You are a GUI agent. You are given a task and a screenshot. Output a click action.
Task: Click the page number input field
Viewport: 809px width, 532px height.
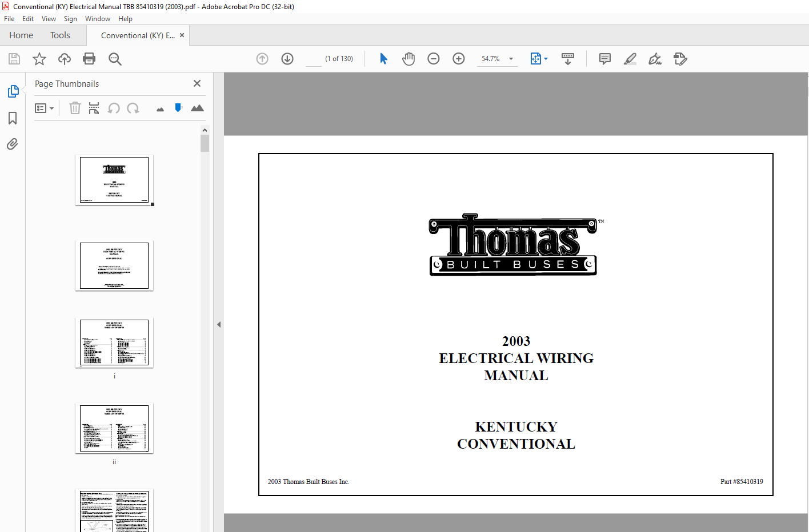point(314,59)
